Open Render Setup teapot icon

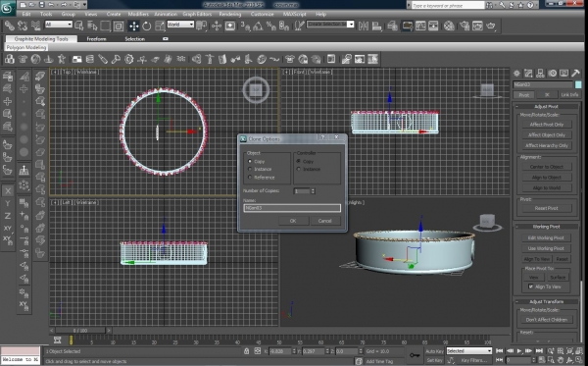(x=465, y=26)
